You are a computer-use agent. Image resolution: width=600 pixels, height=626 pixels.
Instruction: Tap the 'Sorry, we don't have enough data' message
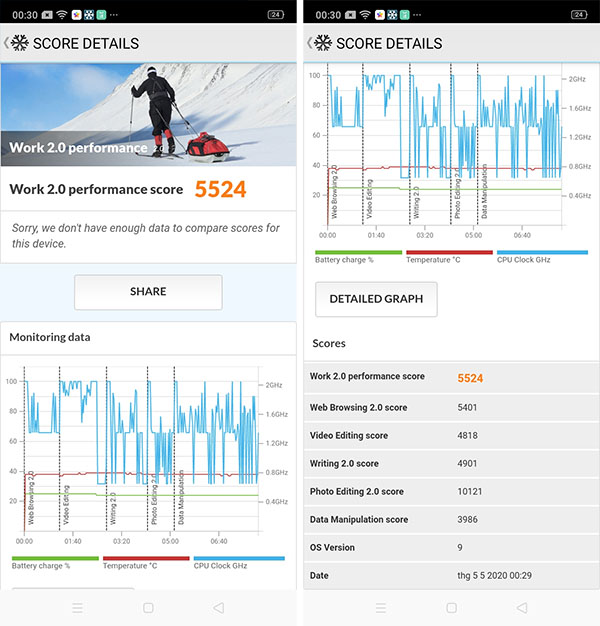point(146,236)
